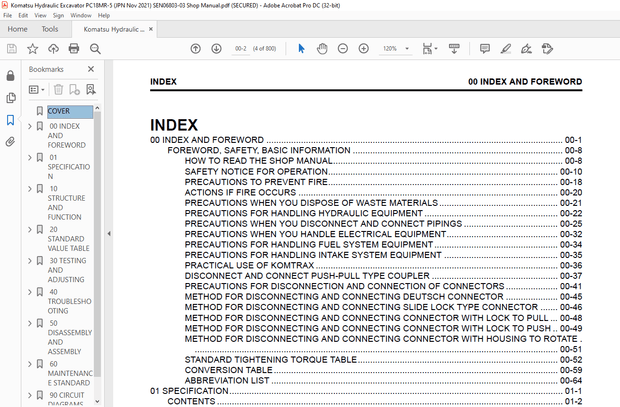Image resolution: width=620 pixels, height=407 pixels.
Task: Open the page thumbnails sidebar icon
Action: pos(11,98)
